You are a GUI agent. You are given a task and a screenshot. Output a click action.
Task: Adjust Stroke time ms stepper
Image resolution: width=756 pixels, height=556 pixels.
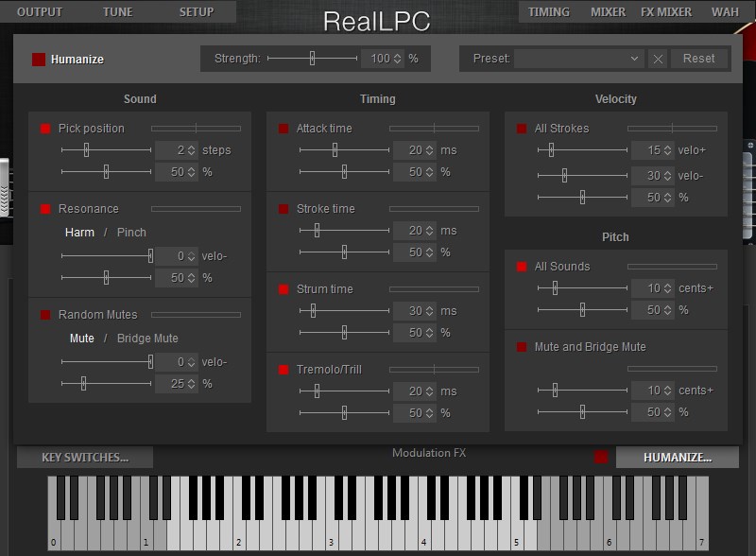click(430, 231)
